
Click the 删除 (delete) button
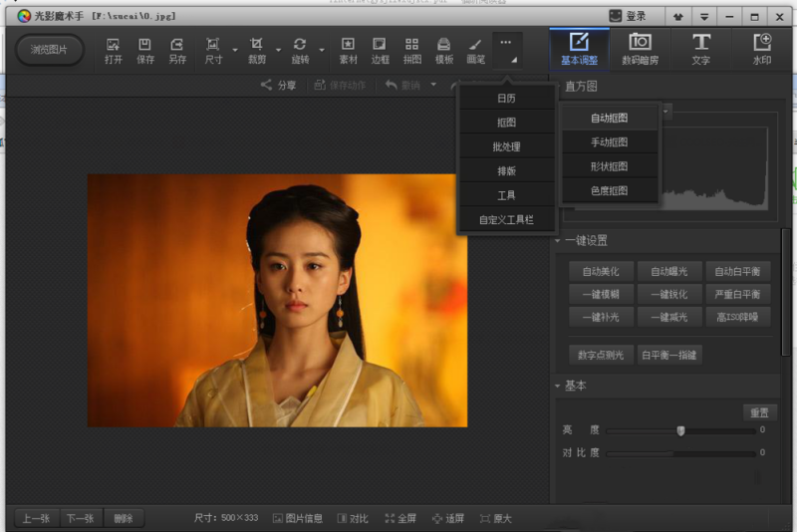coord(124,518)
